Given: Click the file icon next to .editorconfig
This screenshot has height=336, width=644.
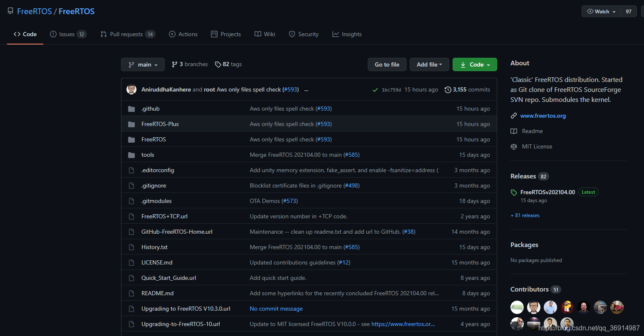Looking at the screenshot, I should pos(131,170).
